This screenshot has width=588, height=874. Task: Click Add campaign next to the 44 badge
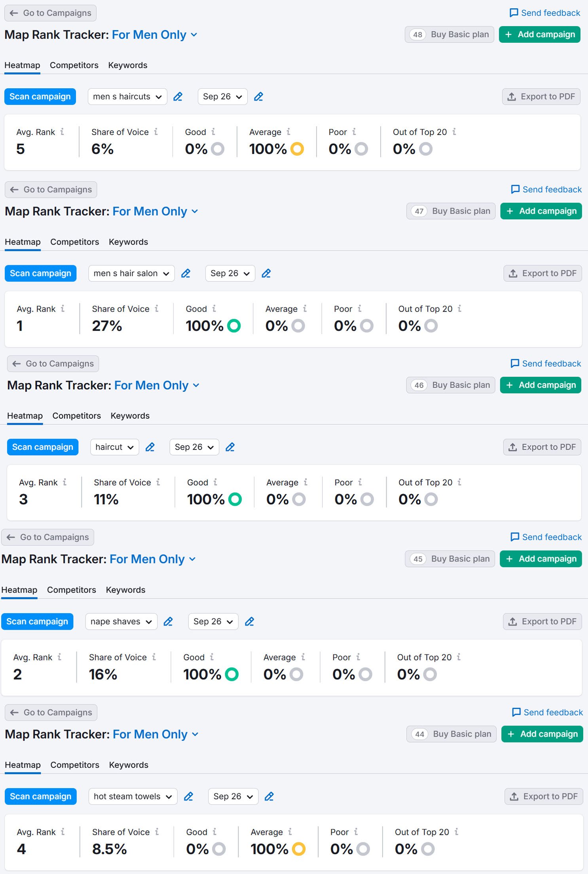(542, 734)
